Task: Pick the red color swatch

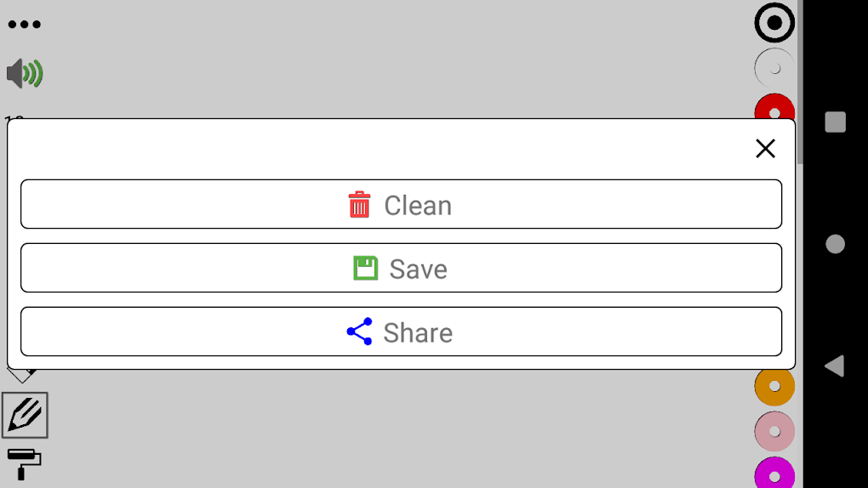Action: (774, 109)
